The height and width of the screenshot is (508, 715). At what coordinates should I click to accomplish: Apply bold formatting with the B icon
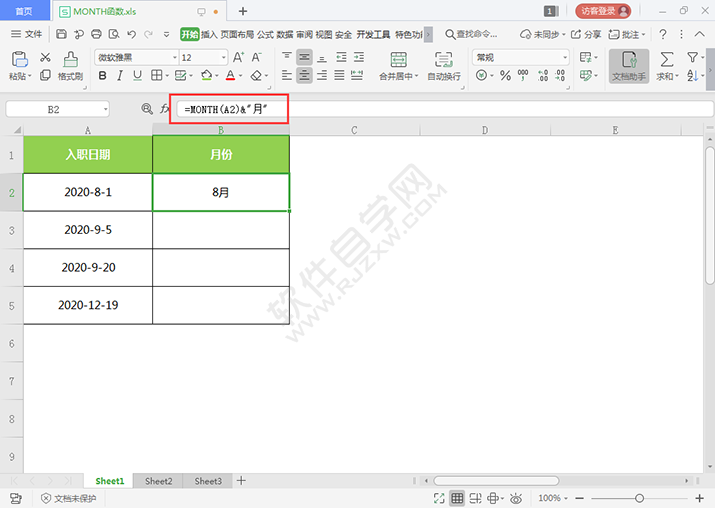(103, 76)
